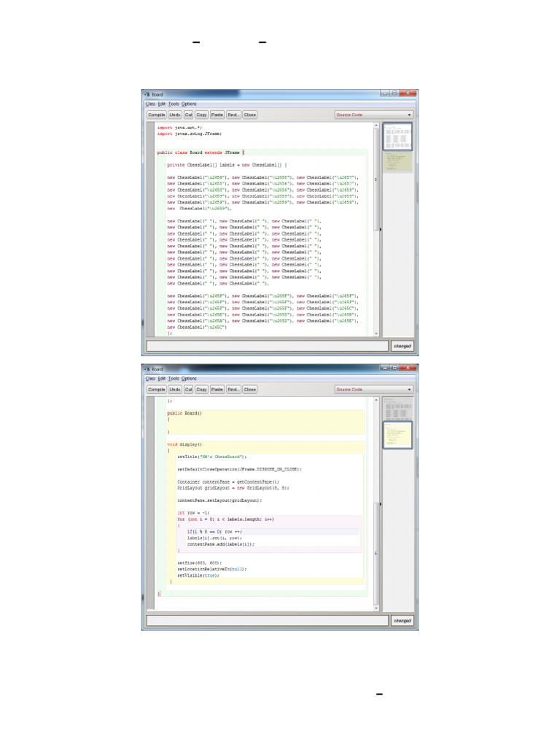Click Paste in the imports-code Board window
This screenshot has height=747, width=560.
point(217,115)
